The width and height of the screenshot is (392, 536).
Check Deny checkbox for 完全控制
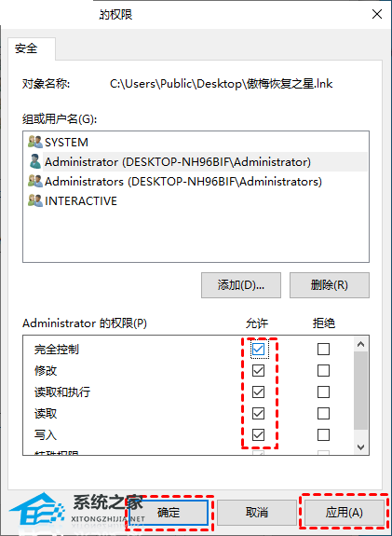[323, 349]
